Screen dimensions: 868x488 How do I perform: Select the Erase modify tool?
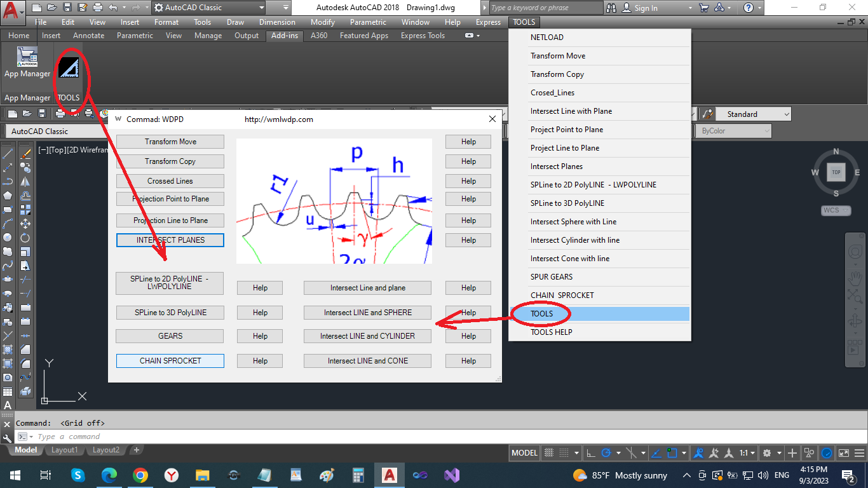click(x=26, y=153)
